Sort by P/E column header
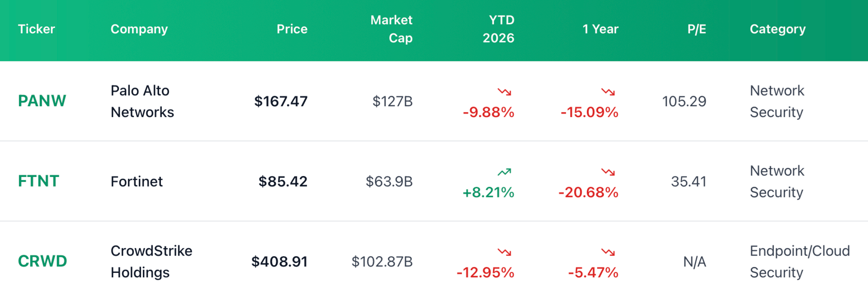This screenshot has height=299, width=868. pyautogui.click(x=696, y=29)
